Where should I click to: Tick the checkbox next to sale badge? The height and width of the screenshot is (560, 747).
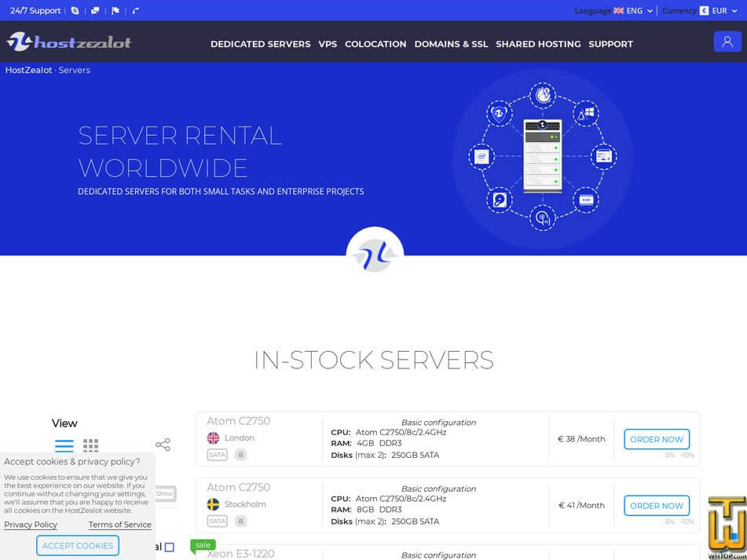[x=169, y=547]
